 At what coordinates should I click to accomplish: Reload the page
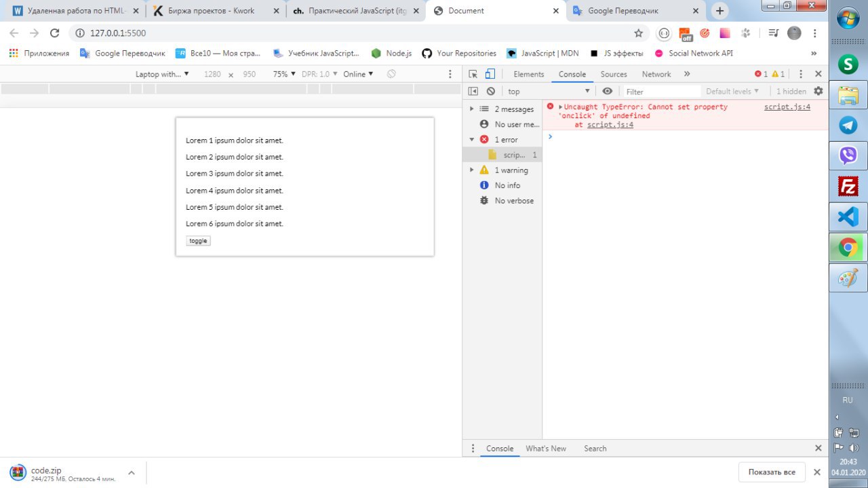(55, 33)
